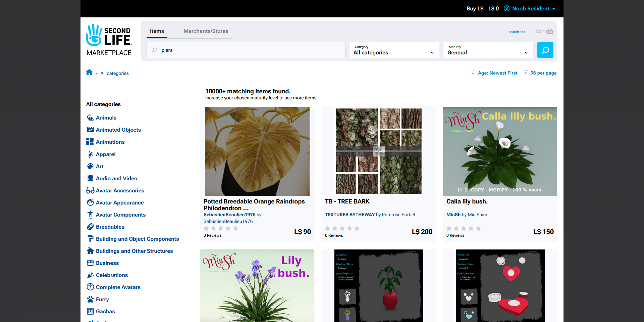The width and height of the screenshot is (644, 322).
Task: Click the Art palette icon
Action: 90,166
